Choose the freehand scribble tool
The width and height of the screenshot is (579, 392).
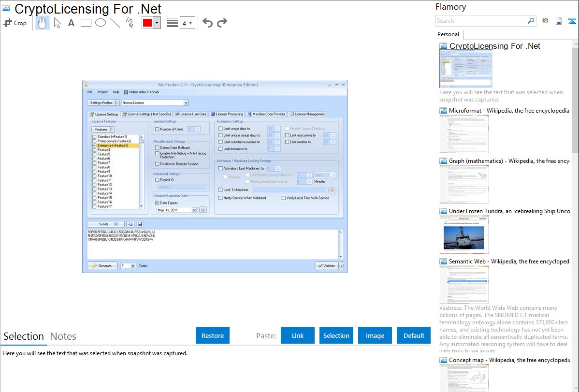pyautogui.click(x=130, y=23)
